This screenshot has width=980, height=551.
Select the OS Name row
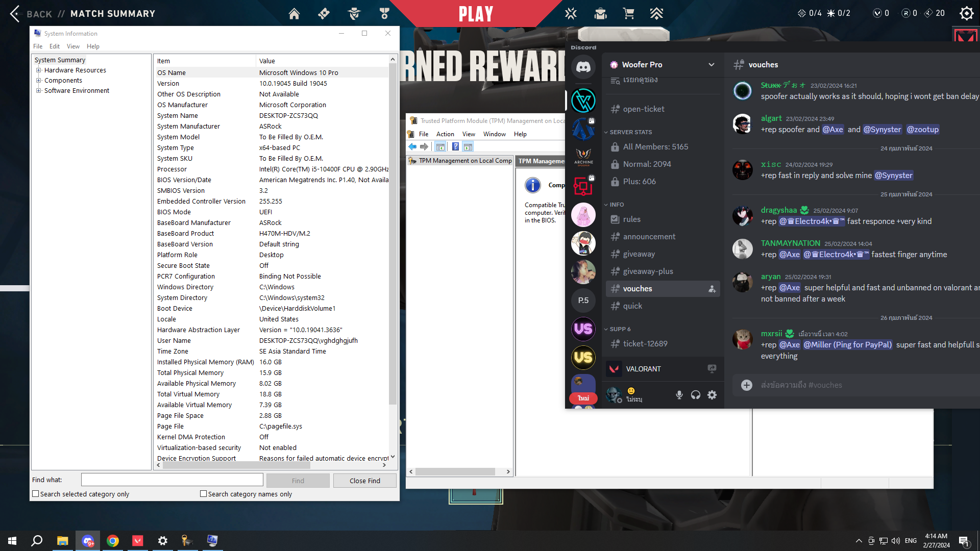pos(272,73)
